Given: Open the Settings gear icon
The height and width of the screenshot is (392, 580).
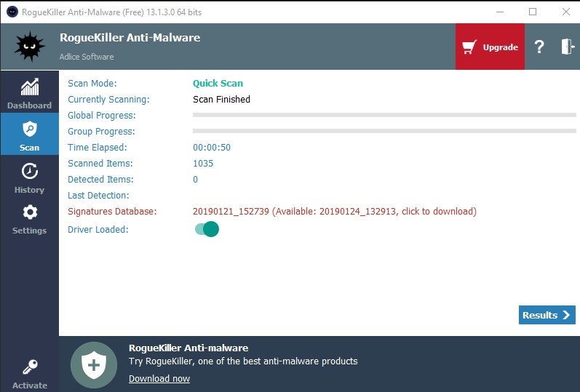Looking at the screenshot, I should (x=30, y=212).
